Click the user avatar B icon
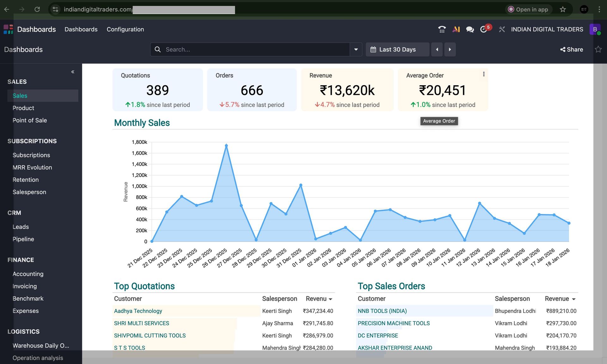The width and height of the screenshot is (607, 364). [595, 29]
